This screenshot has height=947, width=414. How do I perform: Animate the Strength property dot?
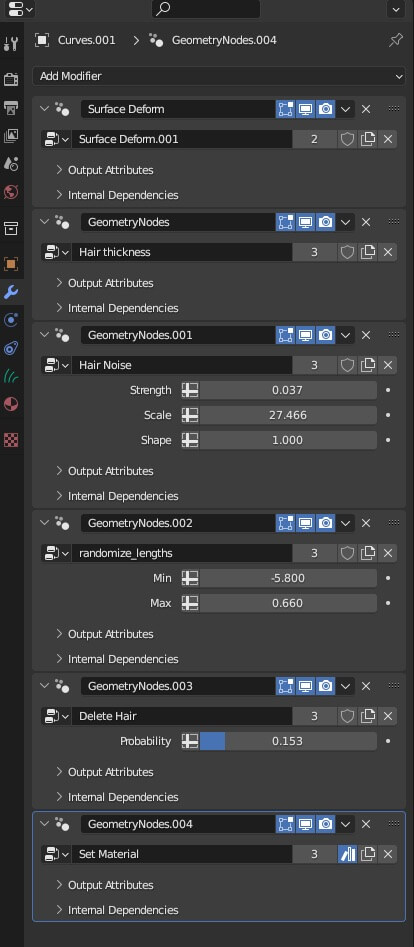tap(388, 390)
